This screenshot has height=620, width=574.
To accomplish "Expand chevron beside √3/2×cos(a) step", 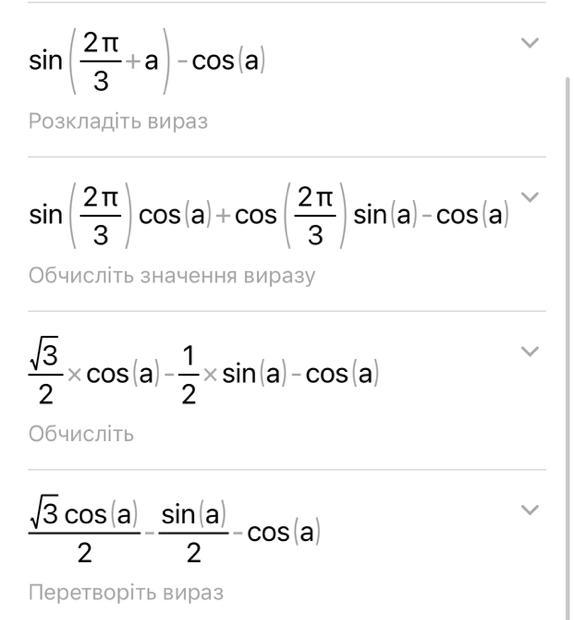I will 530,351.
